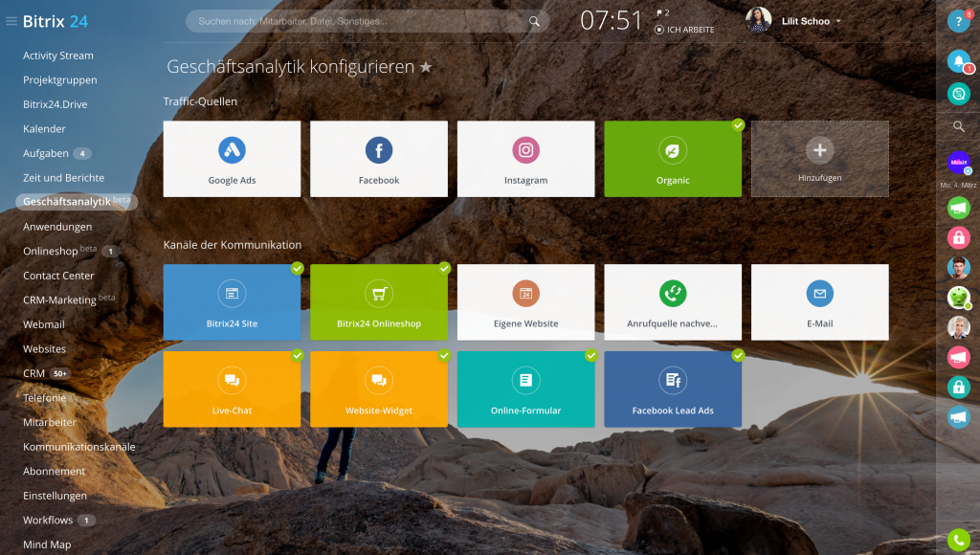This screenshot has height=555, width=980.
Task: Open the green megaphone chat in right bar
Action: (958, 208)
